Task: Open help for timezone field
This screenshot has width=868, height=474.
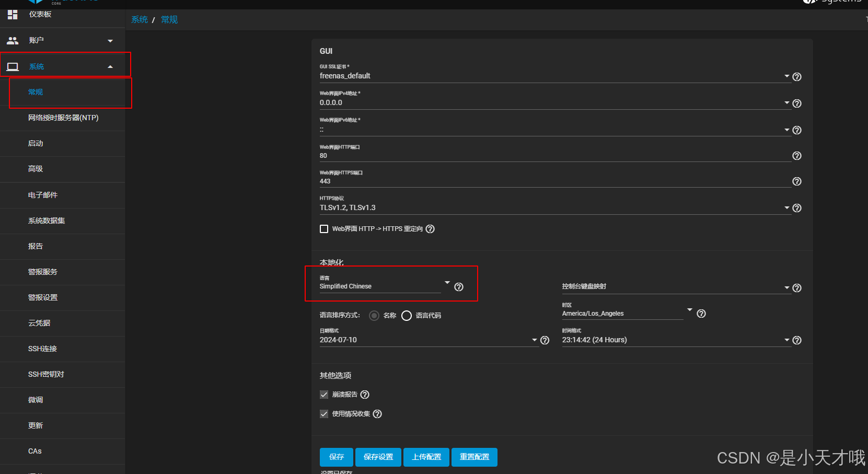Action: 701,314
